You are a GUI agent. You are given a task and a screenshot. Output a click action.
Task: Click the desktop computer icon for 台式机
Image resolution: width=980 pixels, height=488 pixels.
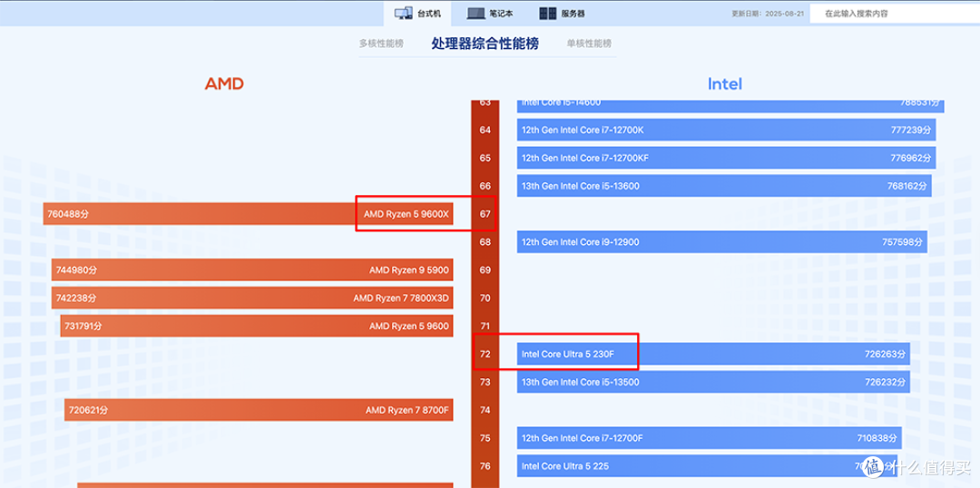(x=403, y=13)
